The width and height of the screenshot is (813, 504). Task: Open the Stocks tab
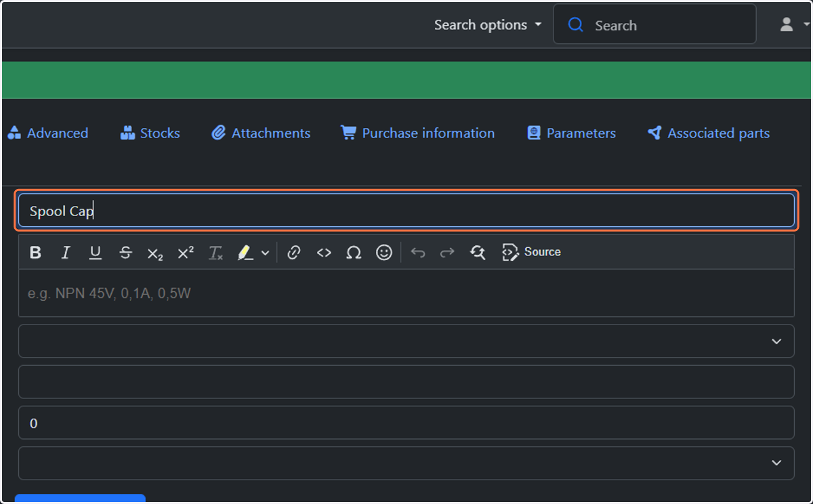coord(150,133)
